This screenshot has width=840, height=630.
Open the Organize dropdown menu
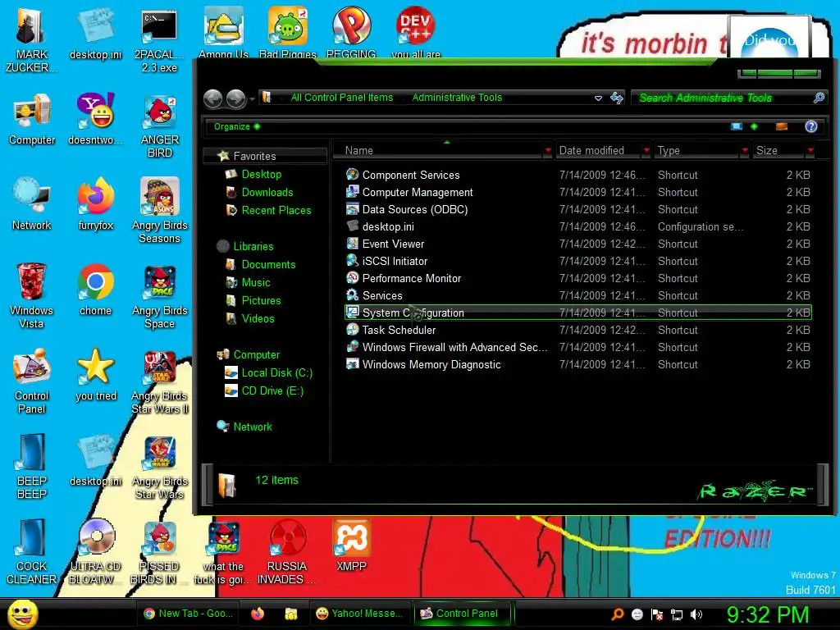(236, 126)
